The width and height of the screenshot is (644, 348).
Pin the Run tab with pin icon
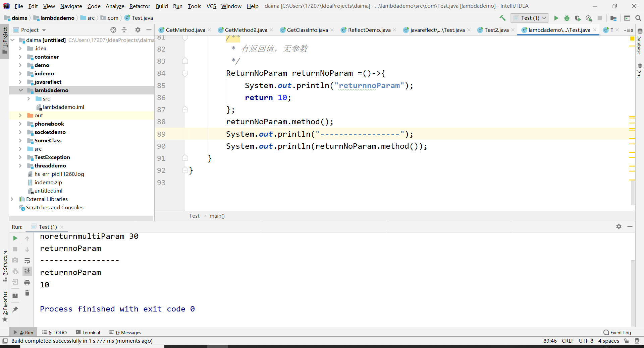pos(15,309)
